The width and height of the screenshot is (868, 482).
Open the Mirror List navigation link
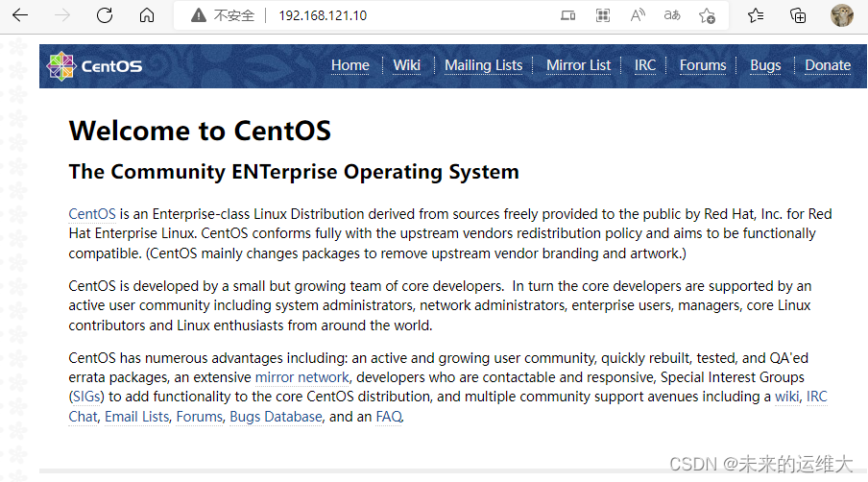pos(578,65)
